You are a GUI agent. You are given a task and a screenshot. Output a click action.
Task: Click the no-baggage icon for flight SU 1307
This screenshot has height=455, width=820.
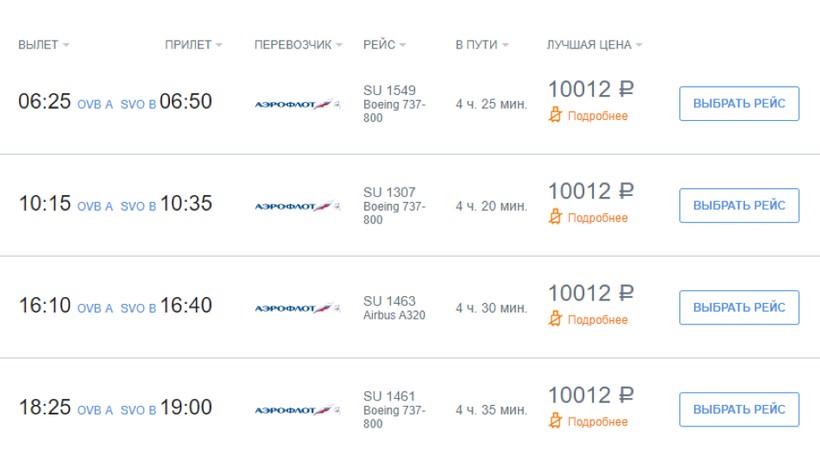point(556,217)
